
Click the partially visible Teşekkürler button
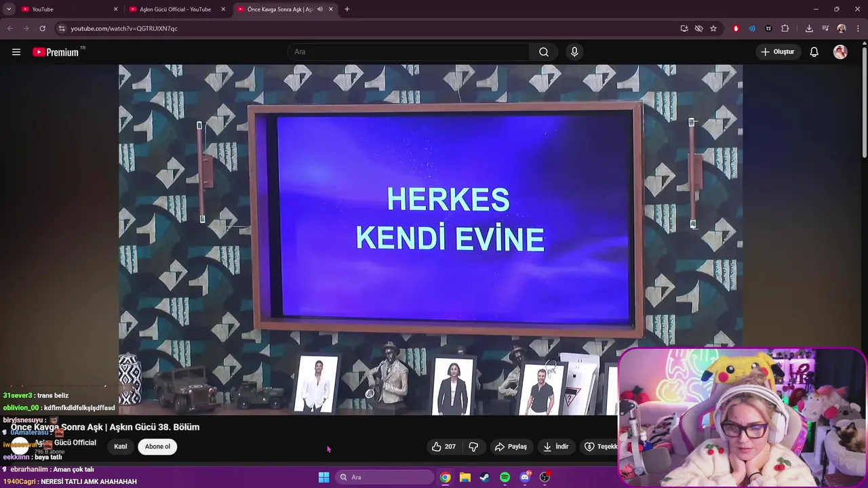tap(600, 447)
